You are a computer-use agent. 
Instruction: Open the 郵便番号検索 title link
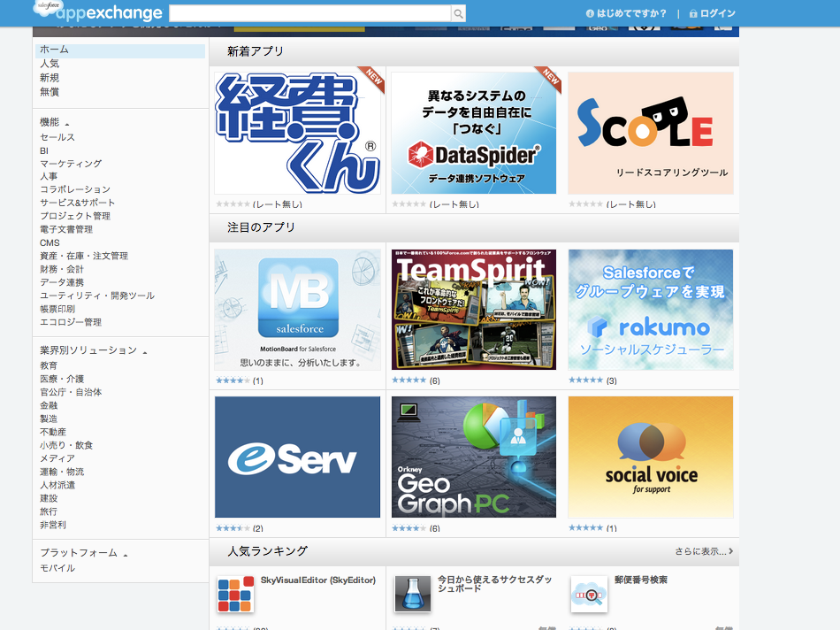tap(641, 580)
